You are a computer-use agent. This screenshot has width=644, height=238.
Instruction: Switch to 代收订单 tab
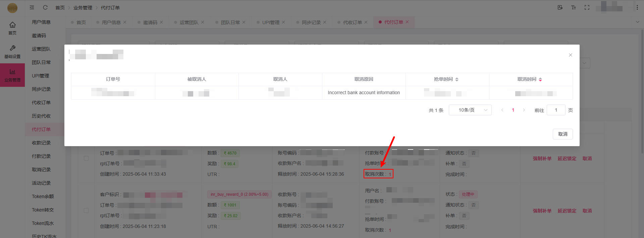point(352,22)
